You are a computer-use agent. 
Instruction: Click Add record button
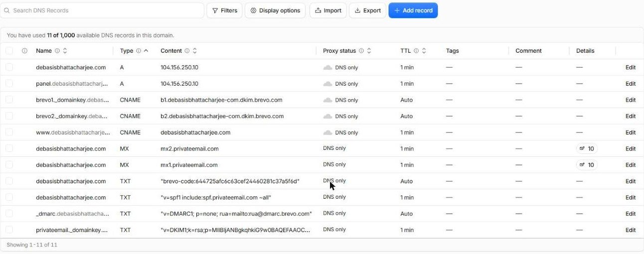(413, 10)
